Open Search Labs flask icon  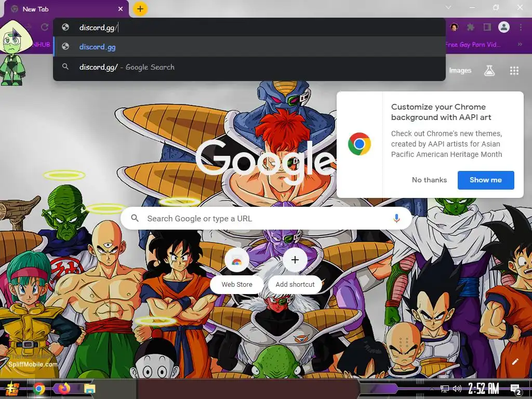489,71
